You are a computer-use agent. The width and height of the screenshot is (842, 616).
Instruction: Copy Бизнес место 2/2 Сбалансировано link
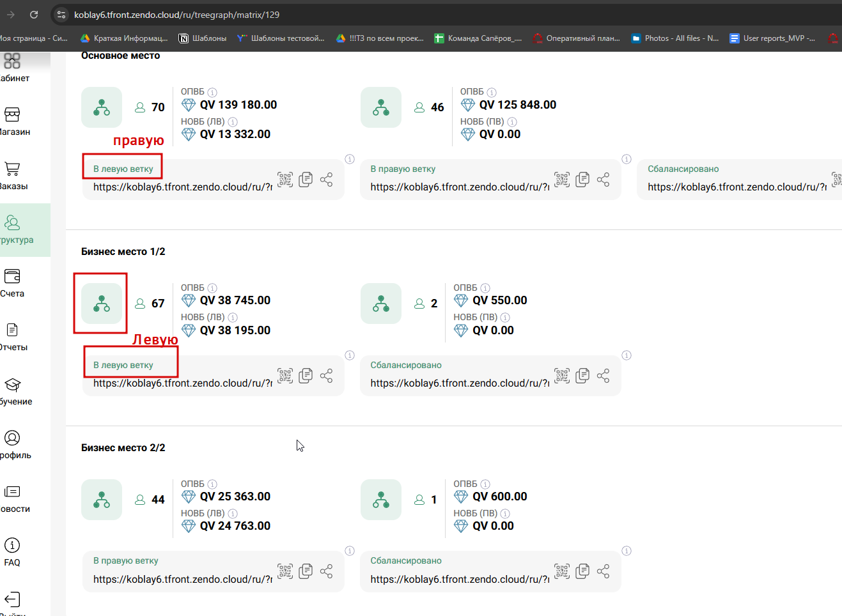582,571
